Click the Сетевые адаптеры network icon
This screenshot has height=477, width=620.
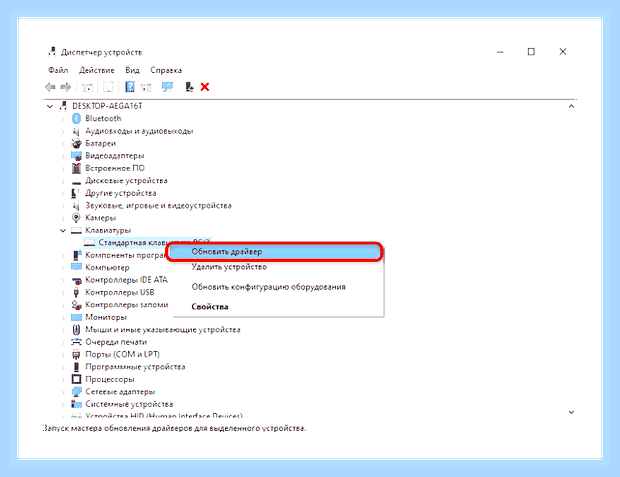coord(76,392)
